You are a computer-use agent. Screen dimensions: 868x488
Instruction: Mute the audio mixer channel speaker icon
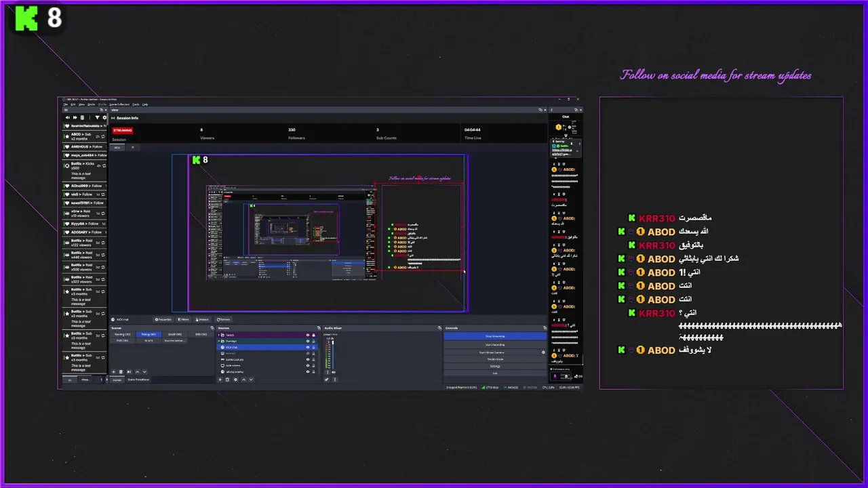[x=333, y=372]
